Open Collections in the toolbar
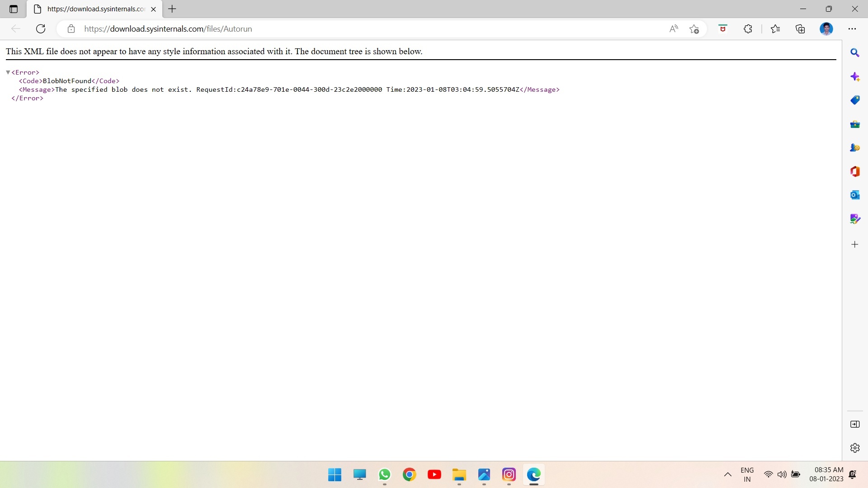Image resolution: width=868 pixels, height=488 pixels. [x=800, y=29]
